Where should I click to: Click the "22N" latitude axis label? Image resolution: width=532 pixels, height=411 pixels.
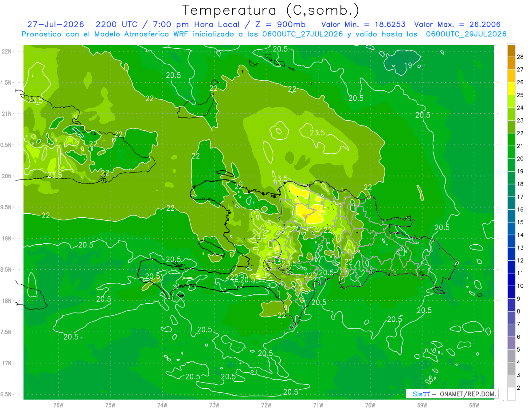pyautogui.click(x=8, y=51)
